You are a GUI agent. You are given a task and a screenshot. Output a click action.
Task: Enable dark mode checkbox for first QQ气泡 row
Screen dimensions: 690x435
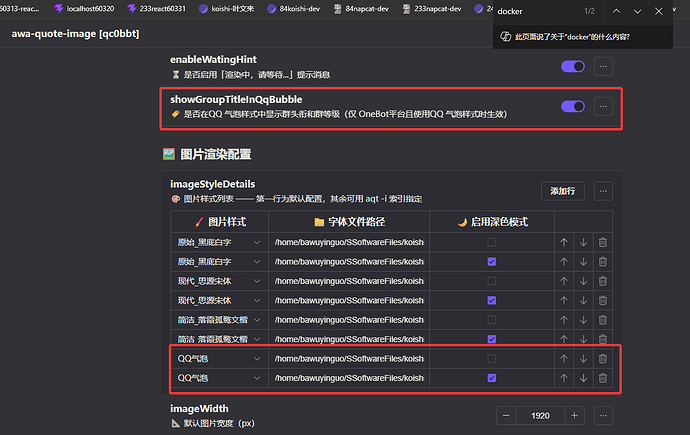pos(490,358)
